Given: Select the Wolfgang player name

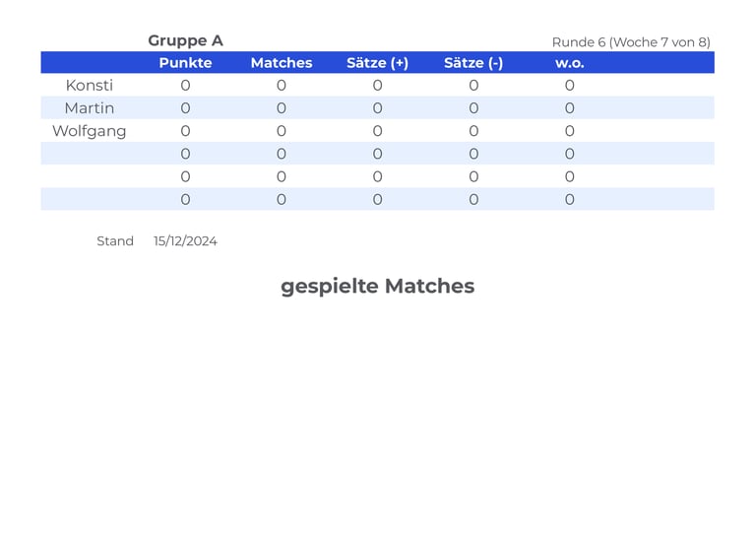Looking at the screenshot, I should tap(89, 131).
